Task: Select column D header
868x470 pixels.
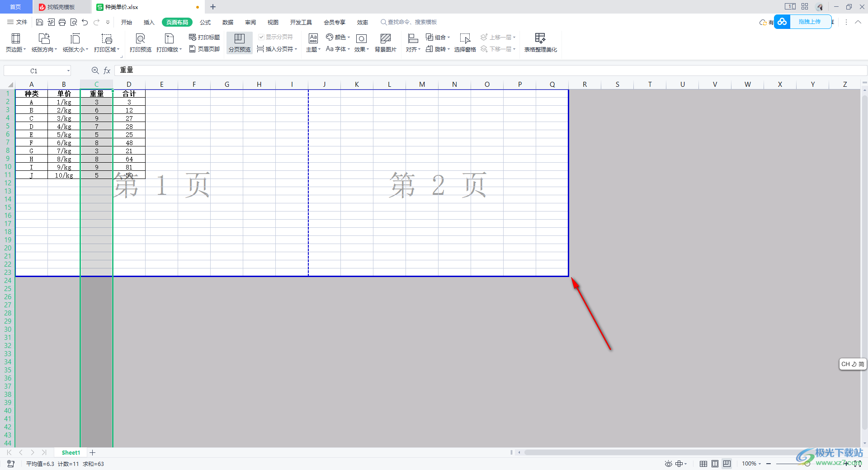Action: [129, 85]
